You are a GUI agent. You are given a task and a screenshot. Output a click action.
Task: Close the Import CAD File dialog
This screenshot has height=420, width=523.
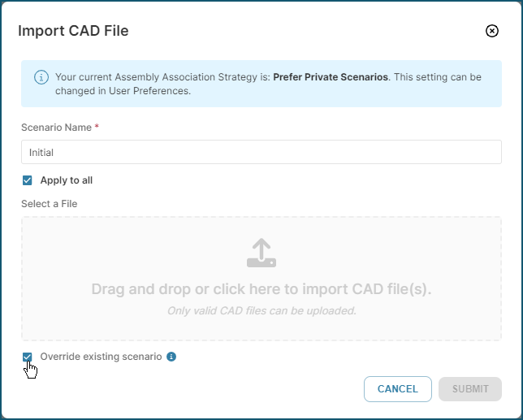tap(491, 31)
